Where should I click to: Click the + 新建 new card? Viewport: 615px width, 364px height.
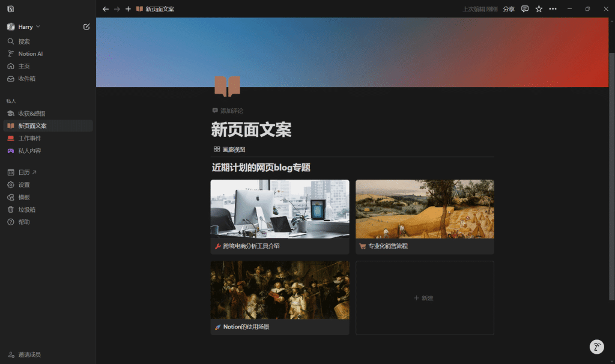[x=425, y=298]
